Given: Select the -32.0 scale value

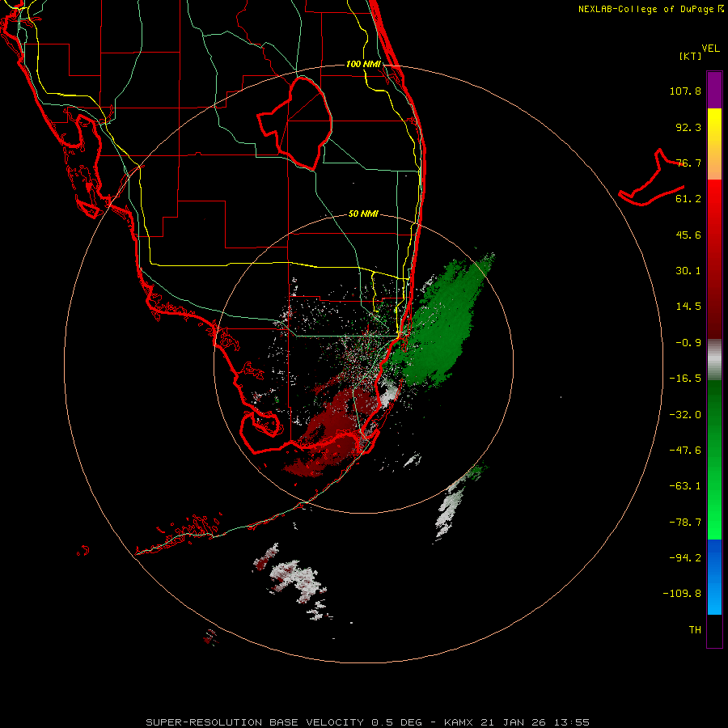Looking at the screenshot, I should pyautogui.click(x=685, y=415).
